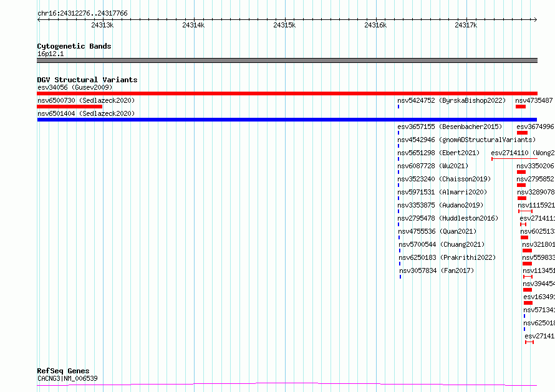Screen dimensions: 555x392
Task: Click the 16p12.1 band label
Action: pos(51,54)
